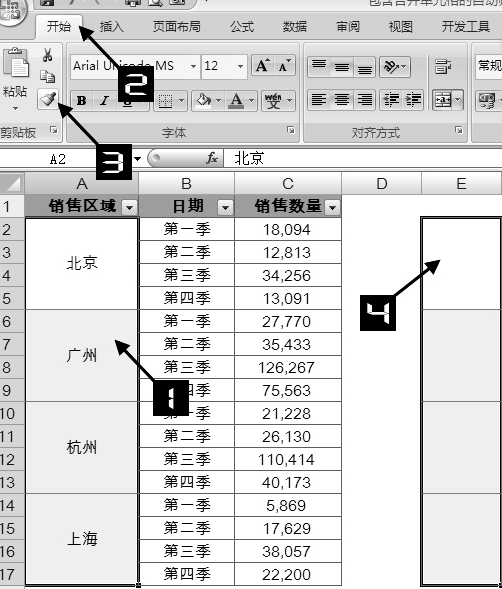502x589 pixels.
Task: Click Merge and Center icon
Action: coord(443,100)
